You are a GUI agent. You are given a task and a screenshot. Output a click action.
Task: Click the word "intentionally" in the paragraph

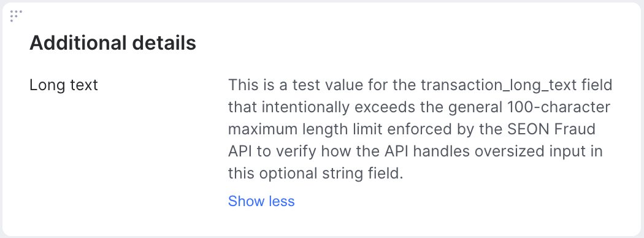click(305, 107)
